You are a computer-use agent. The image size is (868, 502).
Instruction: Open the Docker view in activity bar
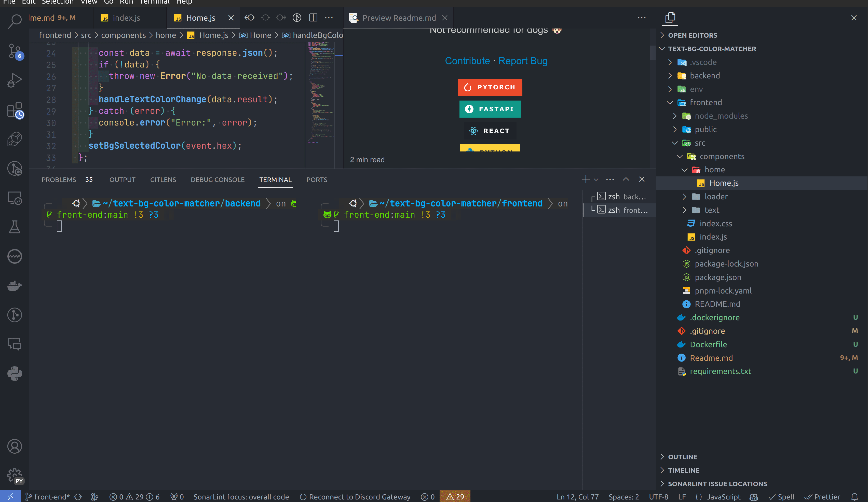click(15, 286)
